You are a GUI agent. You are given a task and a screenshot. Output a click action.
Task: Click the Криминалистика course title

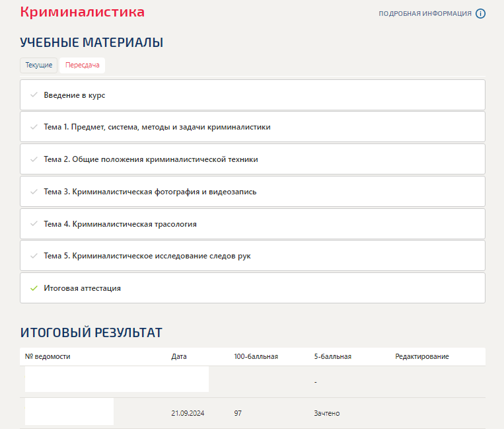tap(83, 12)
